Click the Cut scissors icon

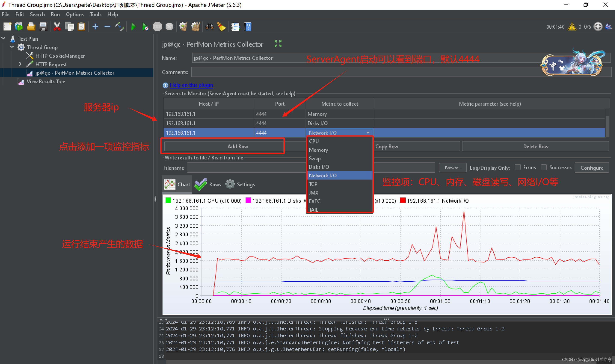[57, 27]
